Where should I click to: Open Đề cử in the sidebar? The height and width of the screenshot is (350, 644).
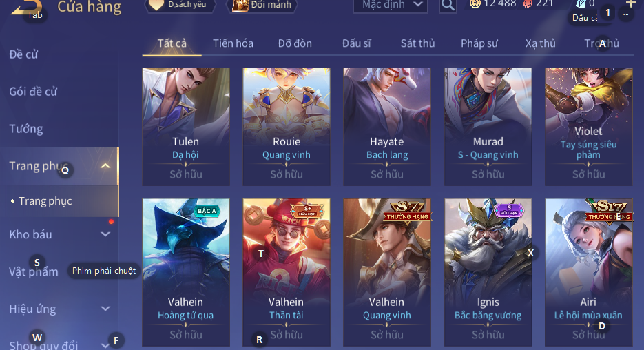pos(24,54)
